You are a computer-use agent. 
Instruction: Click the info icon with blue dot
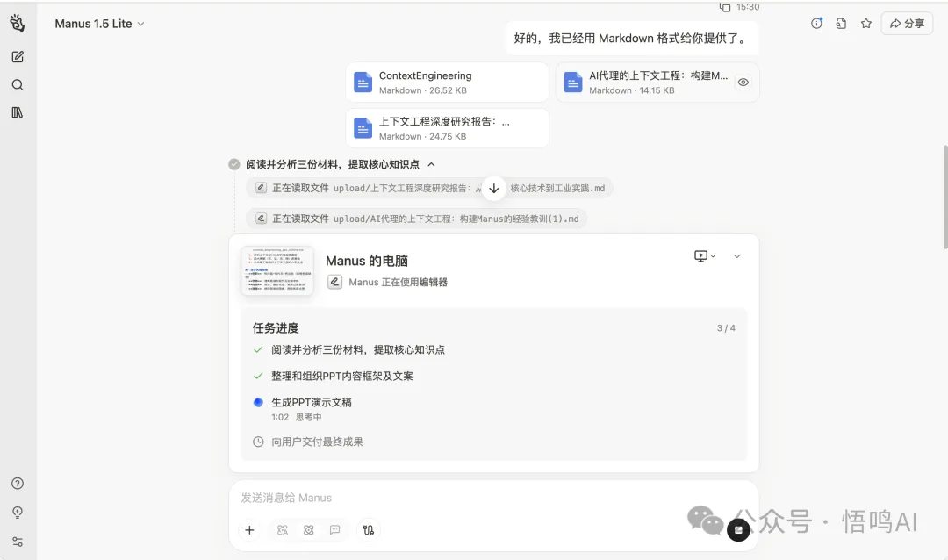(x=816, y=24)
